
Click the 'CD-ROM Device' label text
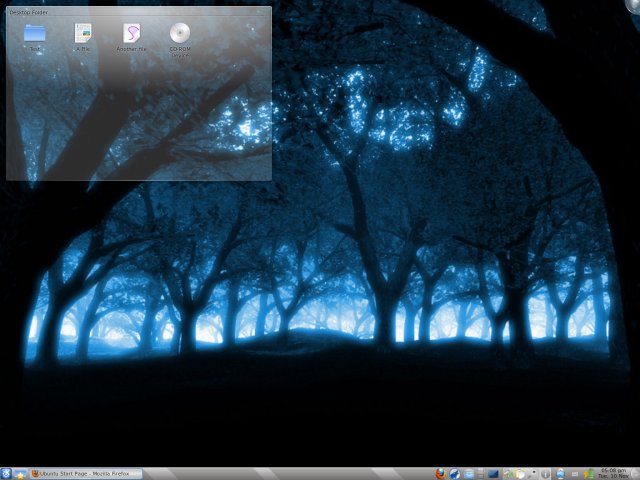[x=180, y=52]
